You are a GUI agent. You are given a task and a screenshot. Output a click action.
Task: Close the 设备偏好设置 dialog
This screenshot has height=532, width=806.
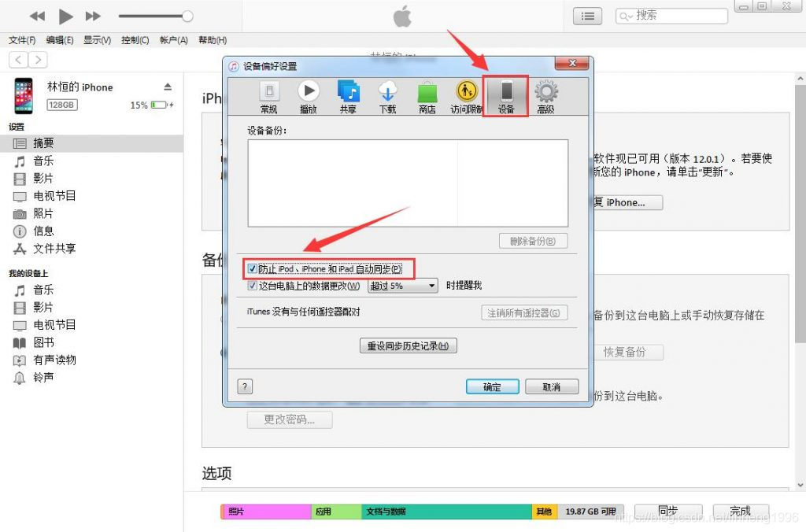click(573, 63)
